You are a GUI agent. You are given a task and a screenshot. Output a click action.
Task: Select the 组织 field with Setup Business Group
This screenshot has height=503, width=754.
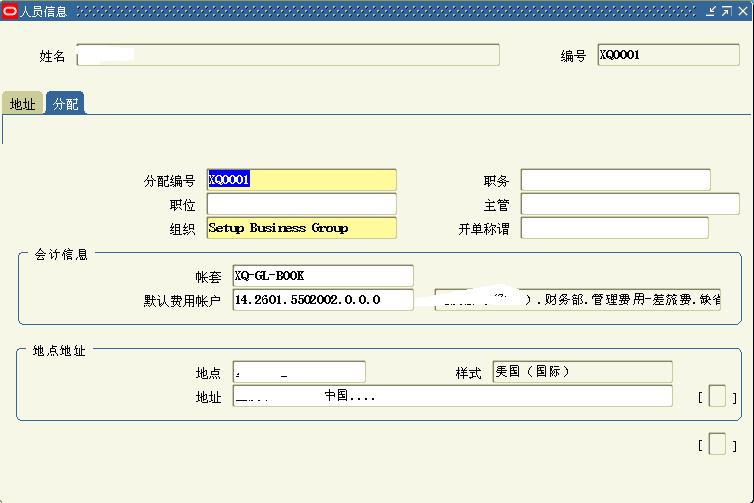point(301,228)
